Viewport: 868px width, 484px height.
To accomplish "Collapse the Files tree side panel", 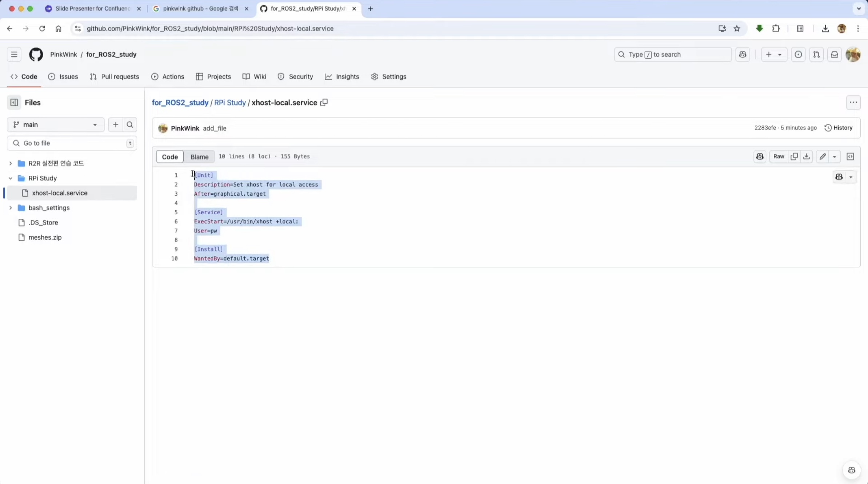I will (x=14, y=103).
